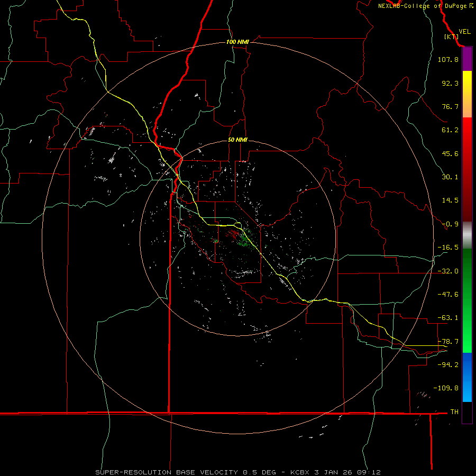Image resolution: width=476 pixels, height=476 pixels.
Task: Select the 61.2 scale value
Action: pyautogui.click(x=450, y=130)
